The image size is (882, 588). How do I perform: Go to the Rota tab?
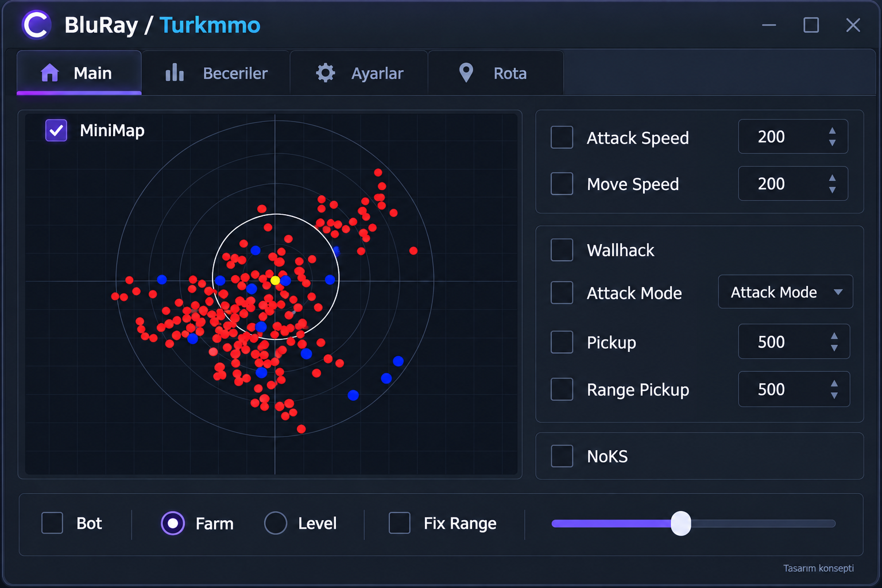[496, 73]
